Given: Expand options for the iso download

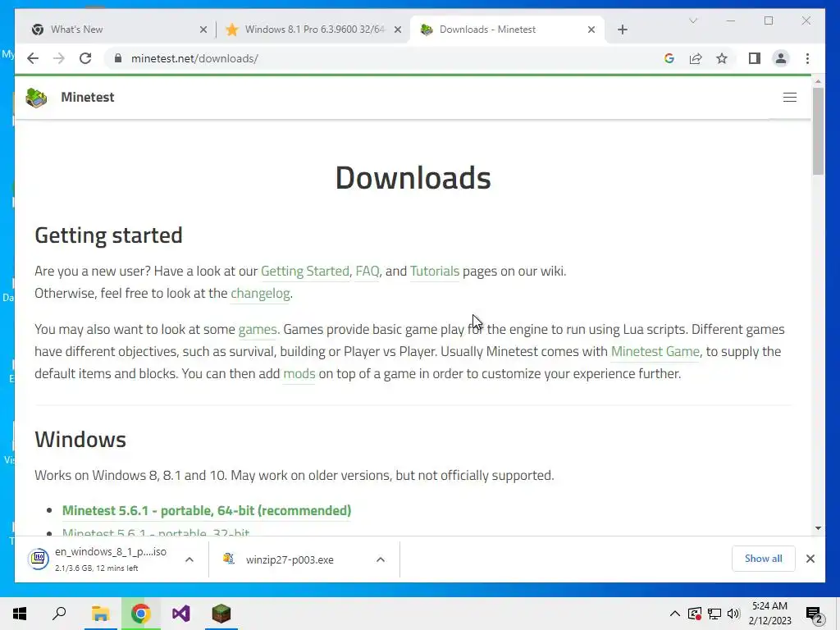Looking at the screenshot, I should click(x=189, y=559).
